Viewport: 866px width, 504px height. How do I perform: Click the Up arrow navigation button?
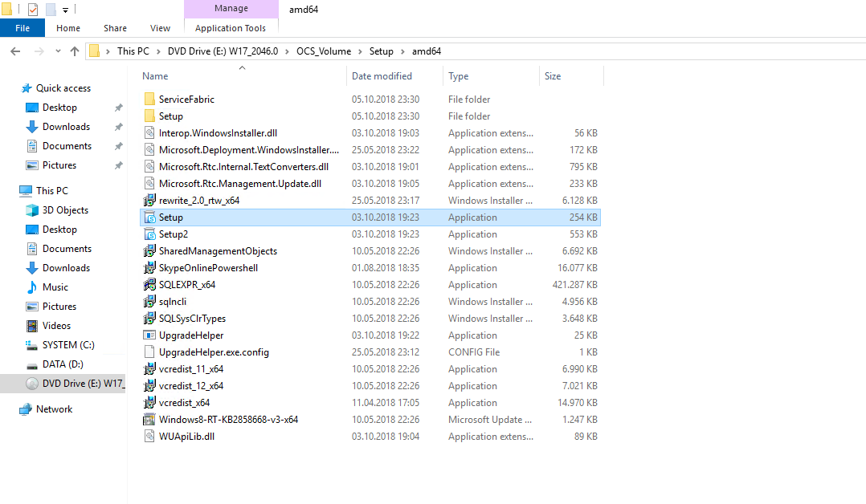(x=75, y=51)
